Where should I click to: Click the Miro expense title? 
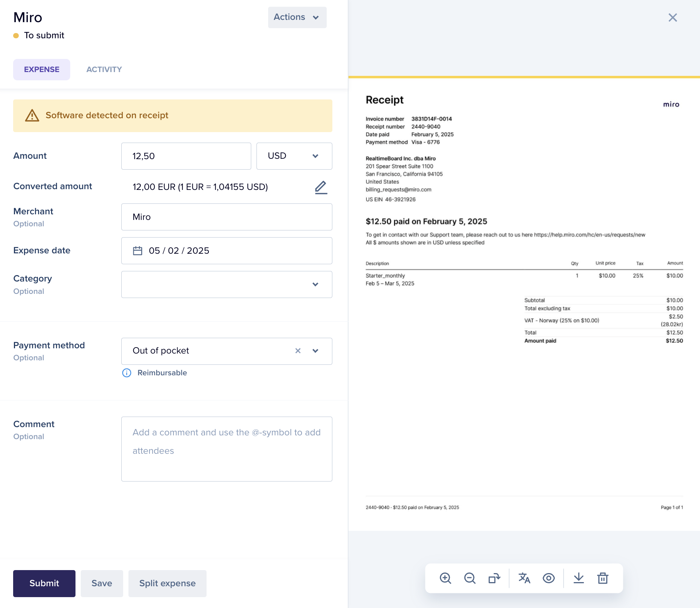pyautogui.click(x=28, y=17)
